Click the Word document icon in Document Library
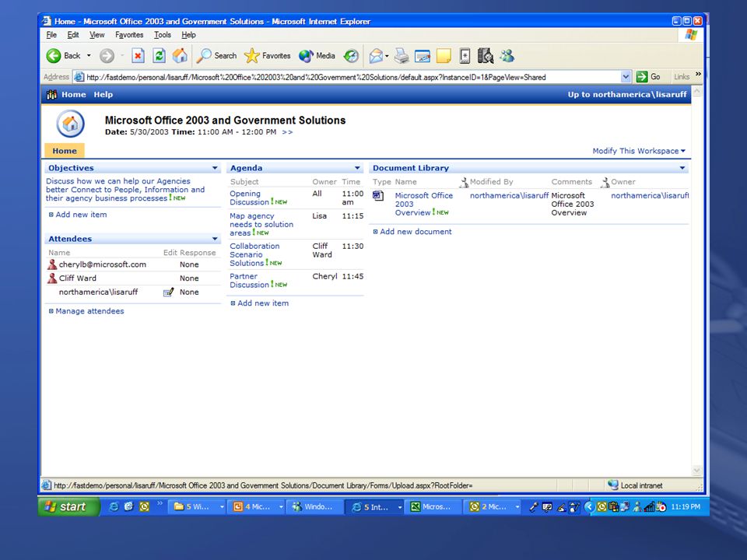747x560 pixels. tap(378, 196)
